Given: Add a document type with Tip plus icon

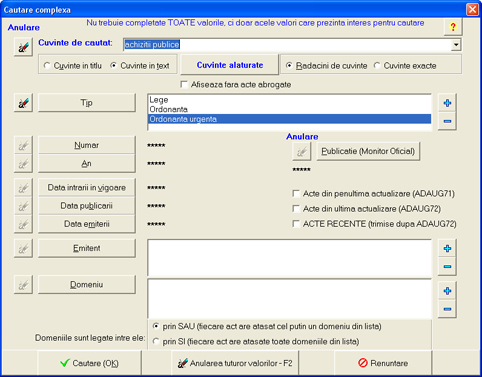Looking at the screenshot, I should (447, 103).
